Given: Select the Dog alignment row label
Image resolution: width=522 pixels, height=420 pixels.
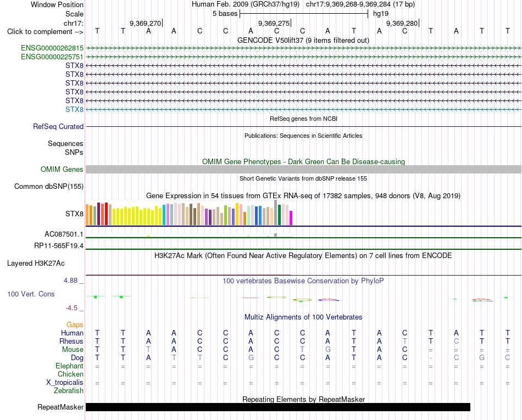Looking at the screenshot, I should pyautogui.click(x=77, y=358).
